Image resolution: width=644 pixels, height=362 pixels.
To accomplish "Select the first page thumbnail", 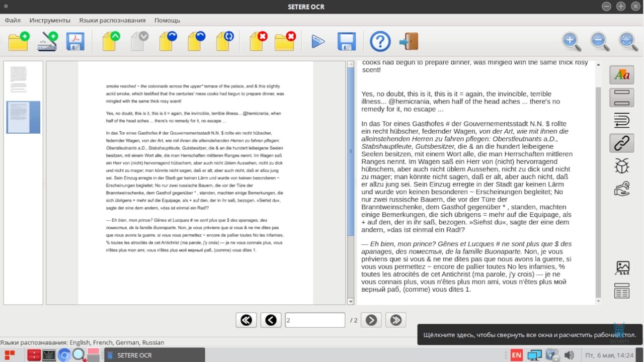I will [x=18, y=79].
